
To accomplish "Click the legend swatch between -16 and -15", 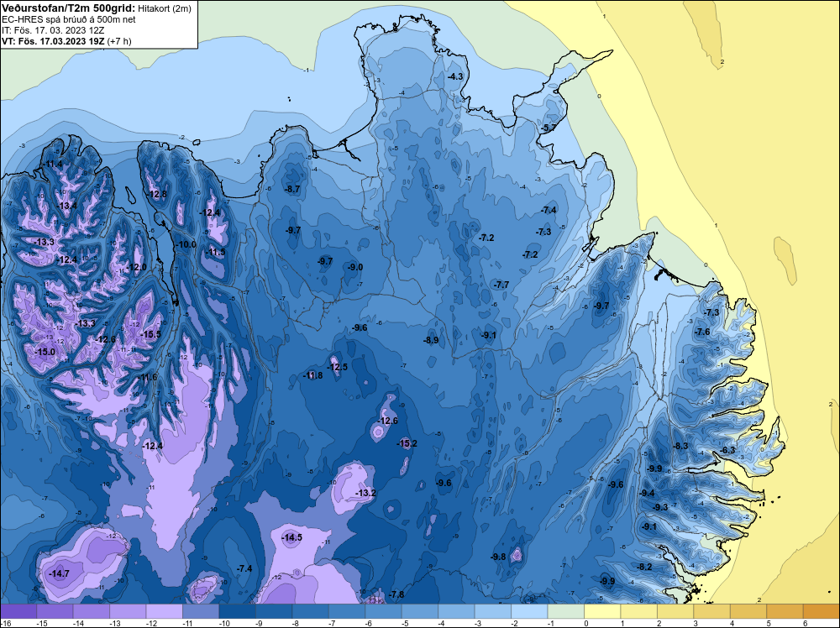I will coord(18,611).
